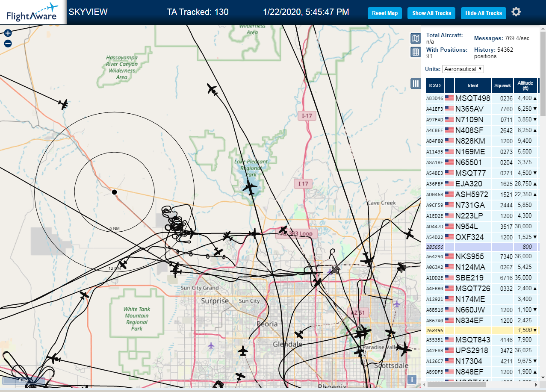Click the US flag next to MSQT498
The height and width of the screenshot is (392, 546).
(449, 98)
